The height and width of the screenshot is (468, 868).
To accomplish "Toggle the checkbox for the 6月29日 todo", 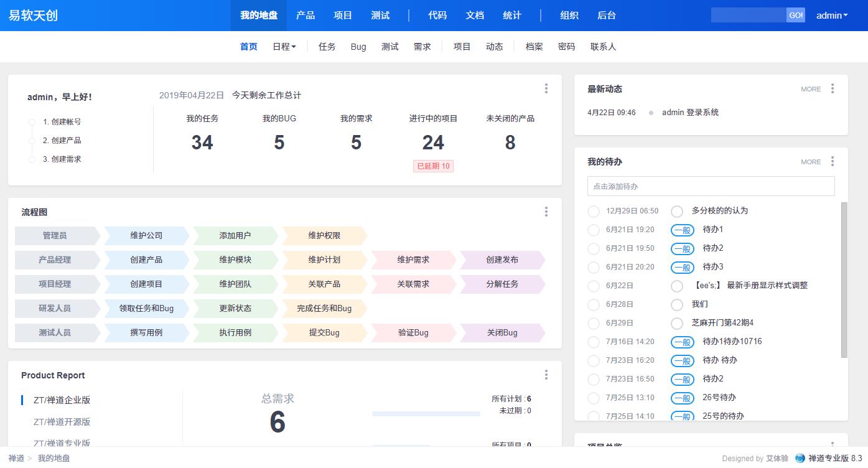I will pos(594,324).
